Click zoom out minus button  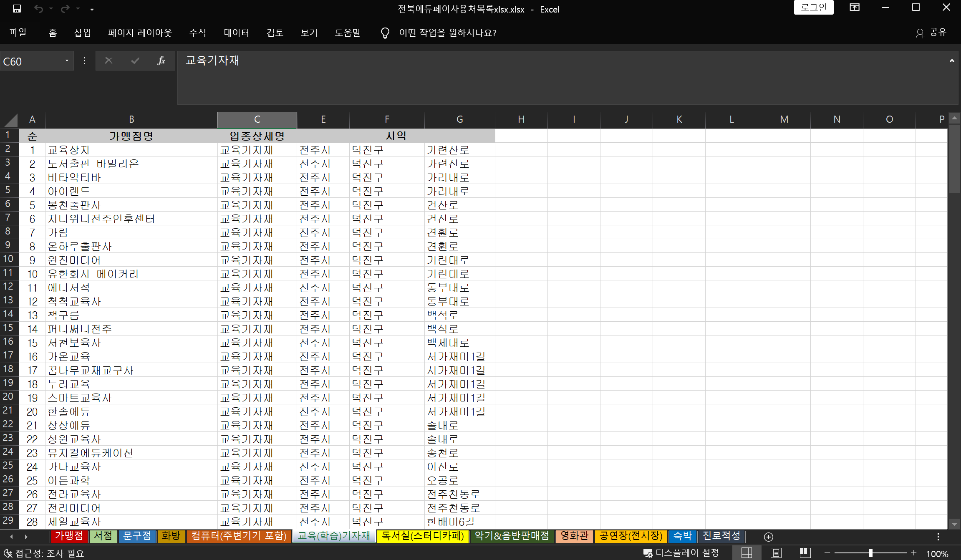pos(827,553)
